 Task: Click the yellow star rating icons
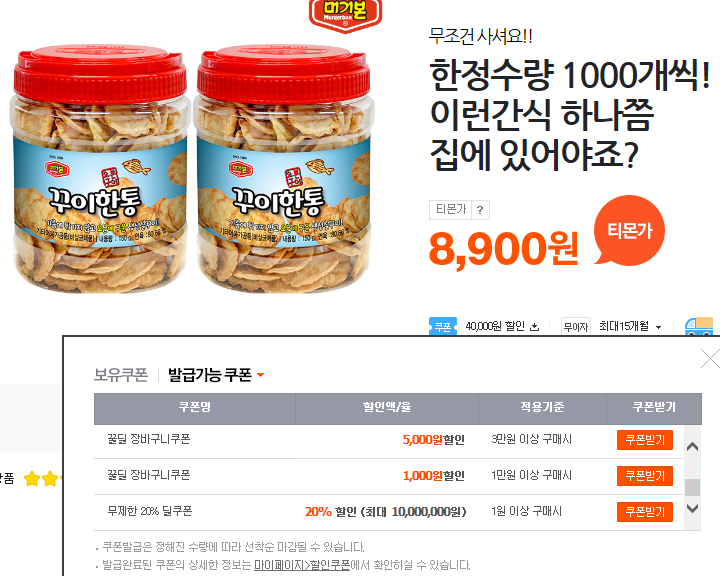[42, 479]
